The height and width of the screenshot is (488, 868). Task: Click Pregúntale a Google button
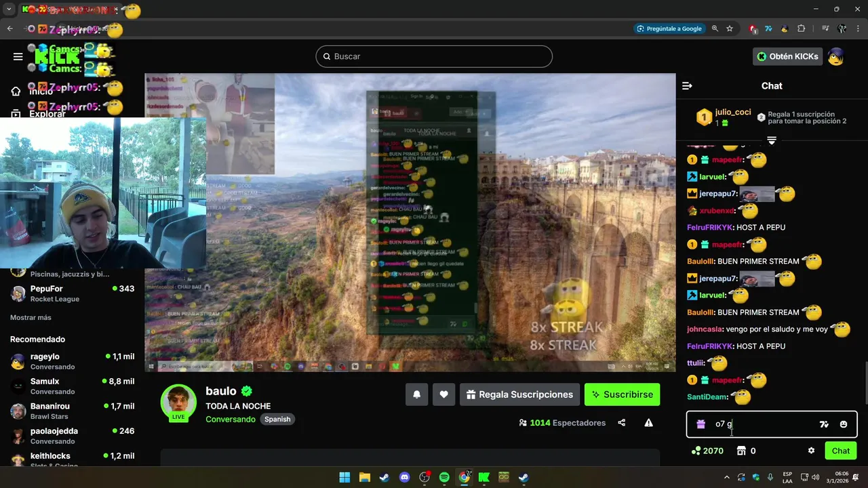(x=669, y=28)
